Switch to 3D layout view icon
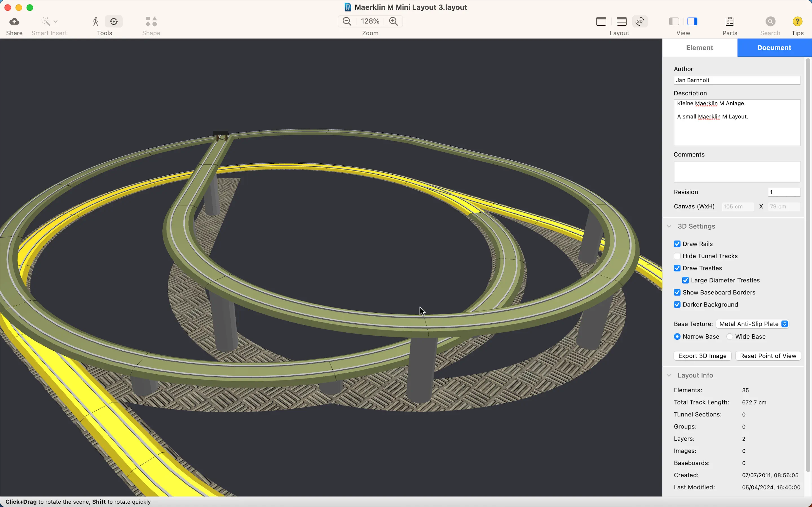The width and height of the screenshot is (812, 507). pyautogui.click(x=640, y=21)
